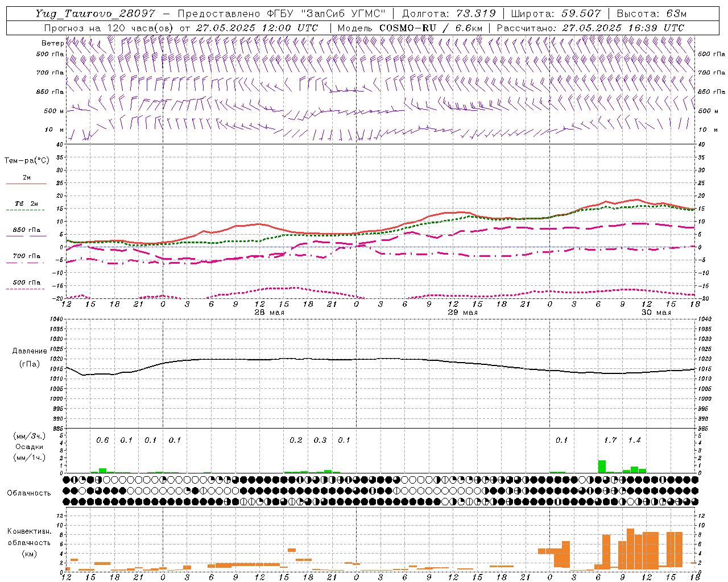The height and width of the screenshot is (582, 728).
Task: Click the 'Td 2м' dew point legend label
Action: [x=27, y=203]
